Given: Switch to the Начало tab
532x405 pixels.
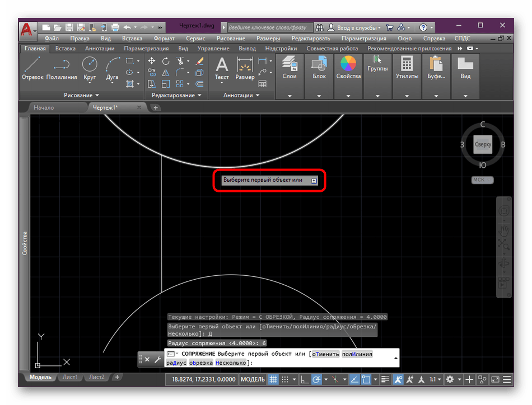Looking at the screenshot, I should pos(44,107).
